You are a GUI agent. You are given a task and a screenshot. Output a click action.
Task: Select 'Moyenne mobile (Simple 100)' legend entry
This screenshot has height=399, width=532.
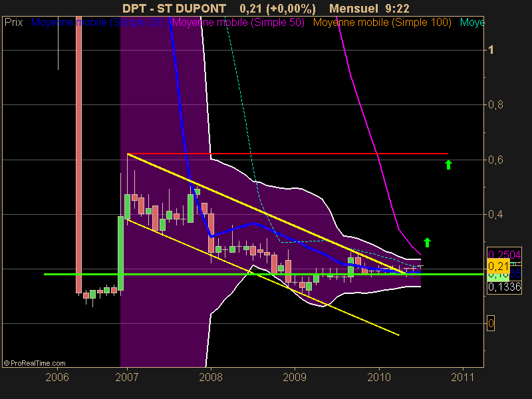(x=382, y=23)
